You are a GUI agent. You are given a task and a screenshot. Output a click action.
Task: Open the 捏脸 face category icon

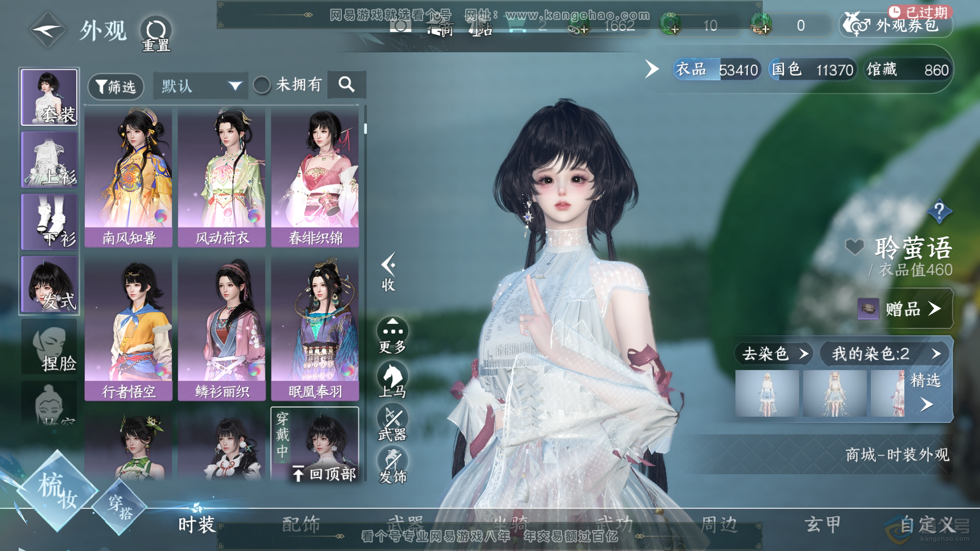tap(49, 346)
